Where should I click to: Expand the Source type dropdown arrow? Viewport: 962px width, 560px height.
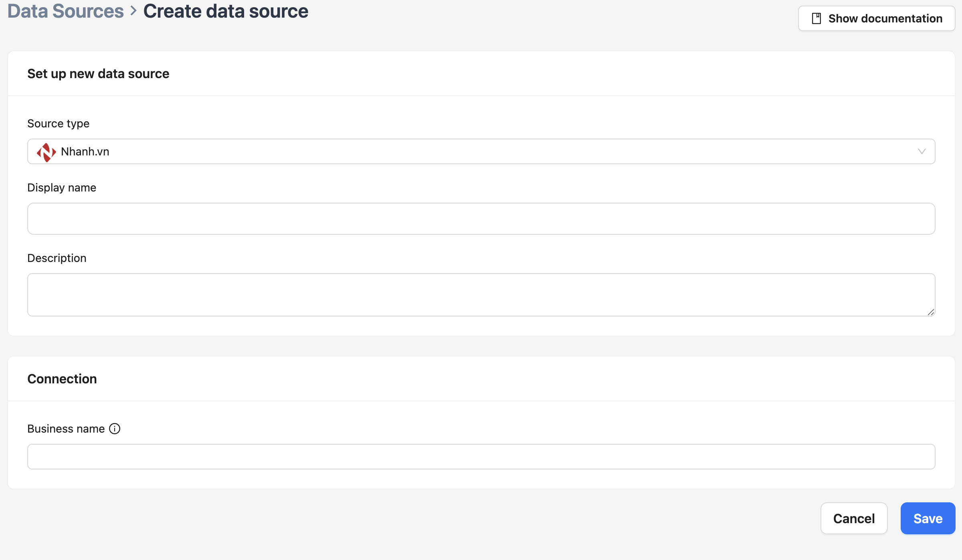922,151
